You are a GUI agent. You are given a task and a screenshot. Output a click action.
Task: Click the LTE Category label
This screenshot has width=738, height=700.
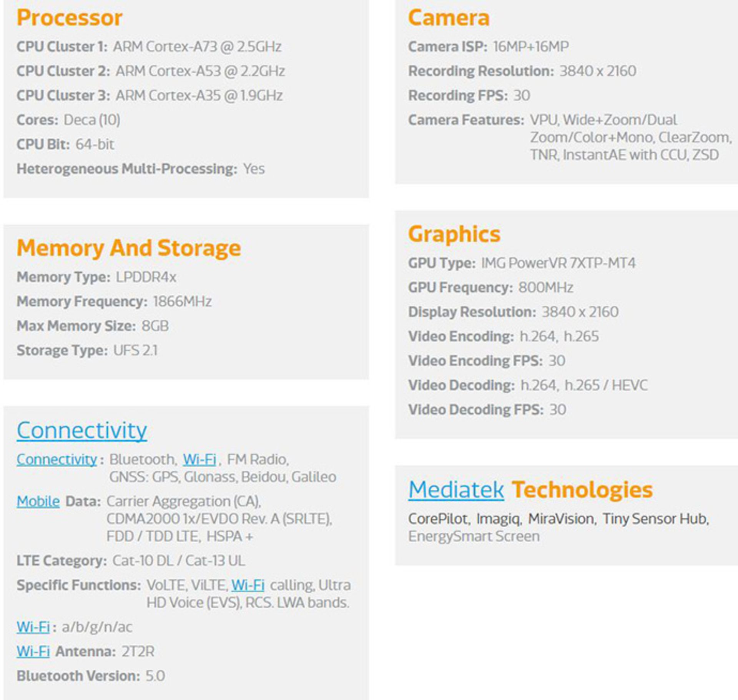pos(61,561)
